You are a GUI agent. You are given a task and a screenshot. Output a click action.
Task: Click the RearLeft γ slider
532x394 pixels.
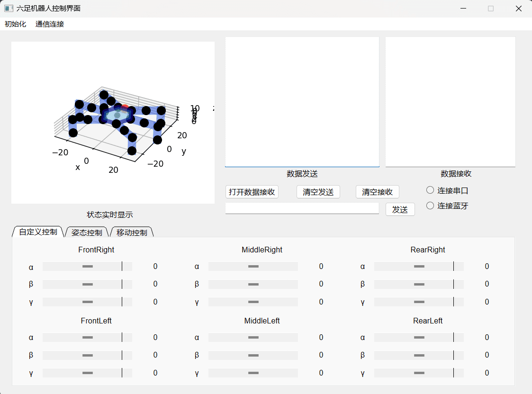(419, 373)
